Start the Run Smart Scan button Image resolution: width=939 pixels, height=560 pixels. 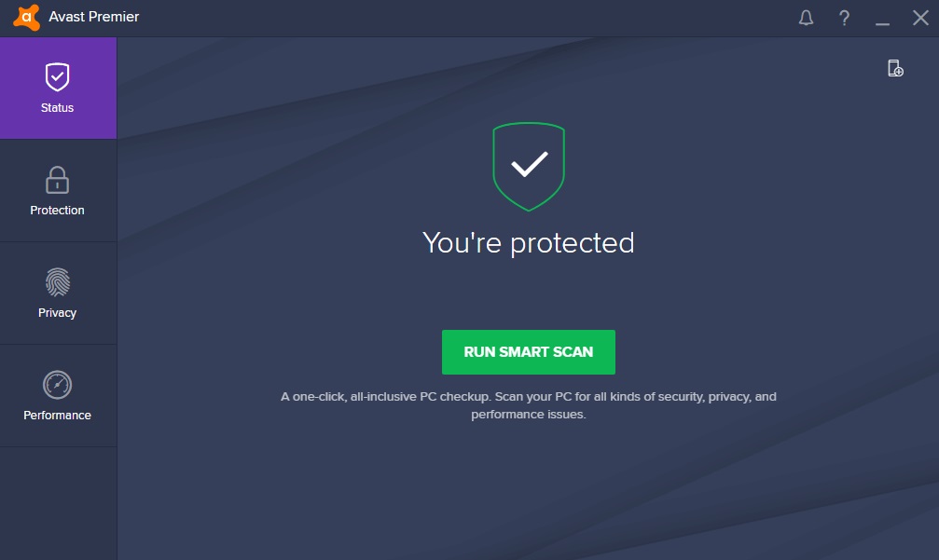[528, 352]
